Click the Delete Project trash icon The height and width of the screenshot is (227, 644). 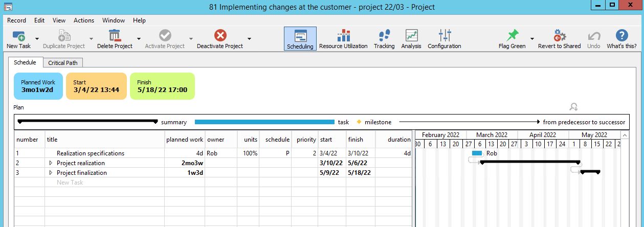coord(115,36)
